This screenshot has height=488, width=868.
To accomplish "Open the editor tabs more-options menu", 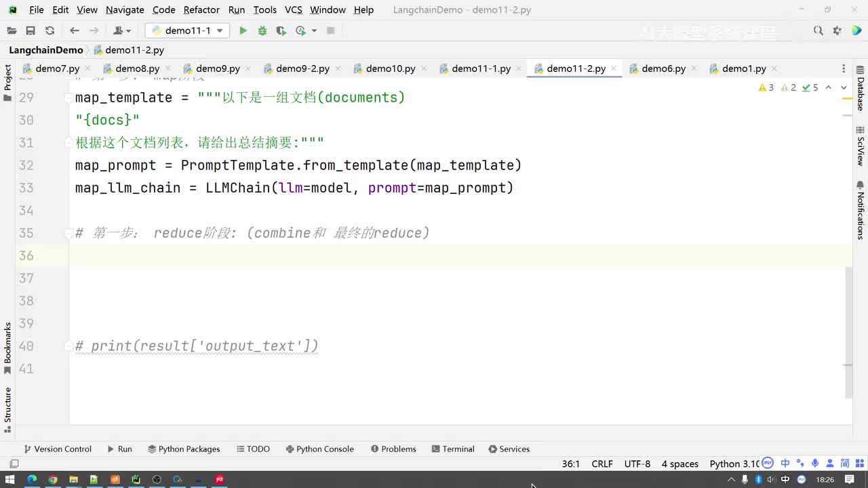I will (x=844, y=68).
